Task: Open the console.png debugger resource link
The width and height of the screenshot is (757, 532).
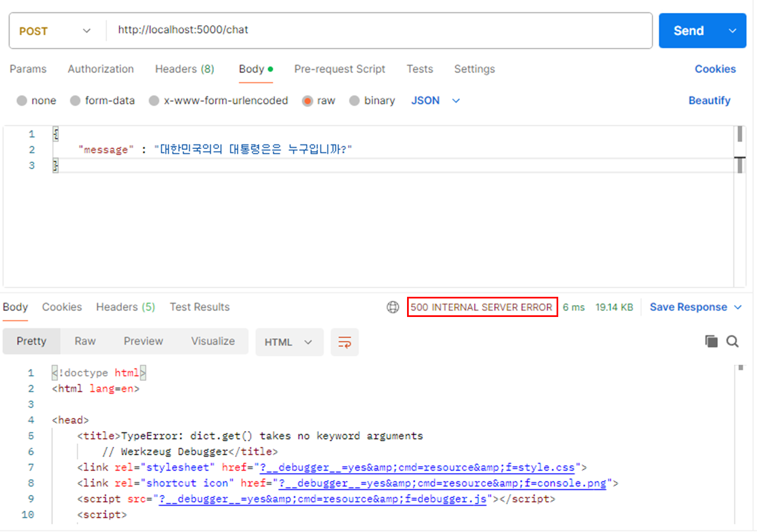Action: tap(442, 483)
